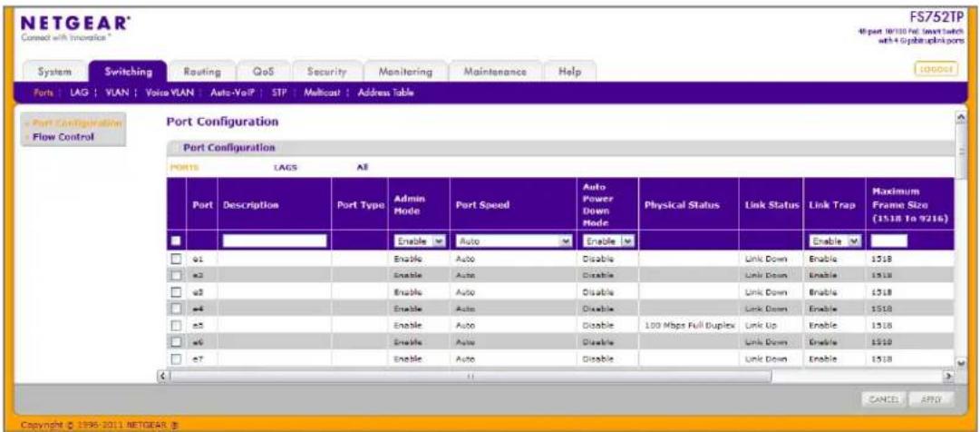Show PORTS view filter
This screenshot has height=432, width=980.
(x=184, y=167)
